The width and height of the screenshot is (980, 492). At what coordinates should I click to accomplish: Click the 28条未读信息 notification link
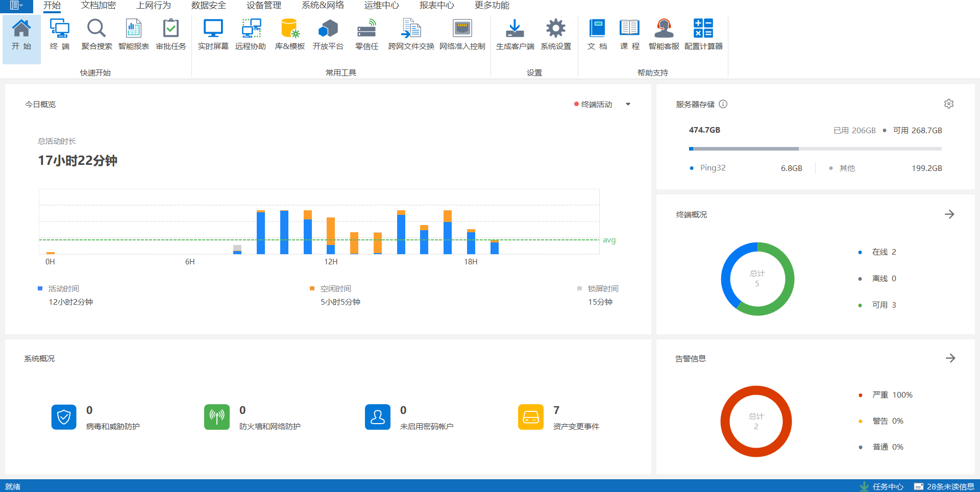(945, 486)
